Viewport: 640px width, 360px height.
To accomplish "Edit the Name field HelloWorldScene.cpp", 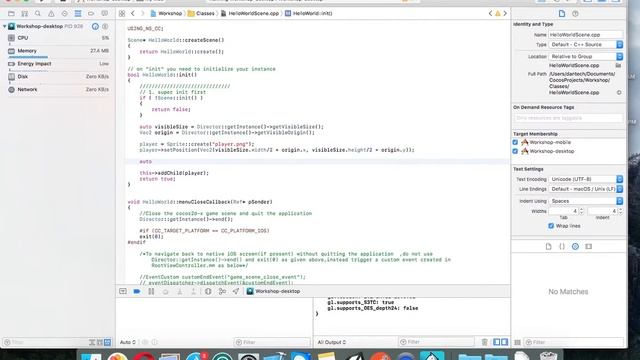I will click(586, 35).
